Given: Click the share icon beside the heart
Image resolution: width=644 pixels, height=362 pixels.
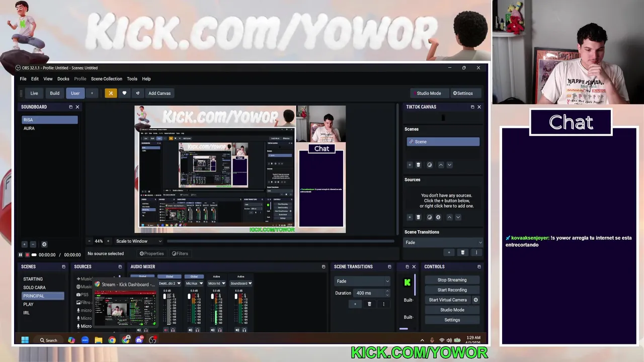Looking at the screenshot, I should [x=137, y=93].
